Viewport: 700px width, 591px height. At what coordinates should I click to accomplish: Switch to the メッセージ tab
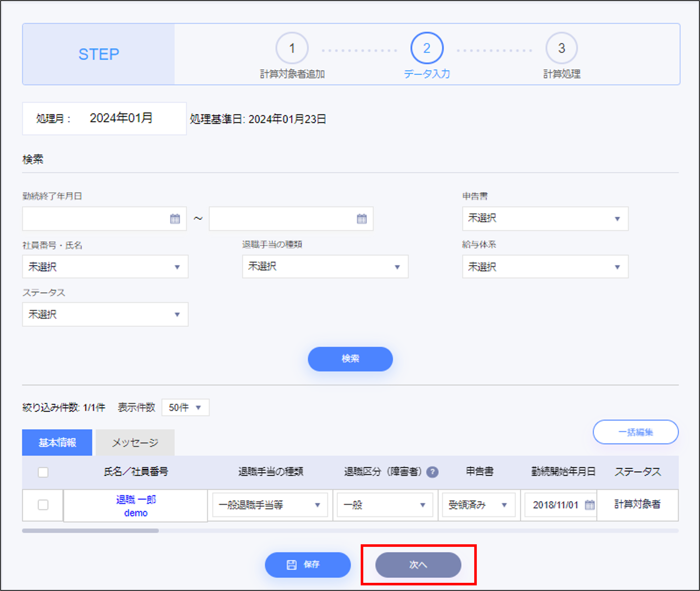[x=135, y=443]
